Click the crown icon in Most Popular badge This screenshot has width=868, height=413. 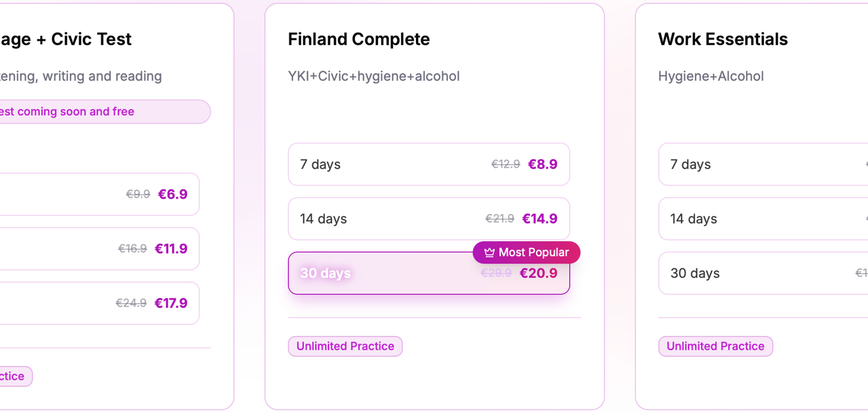489,253
